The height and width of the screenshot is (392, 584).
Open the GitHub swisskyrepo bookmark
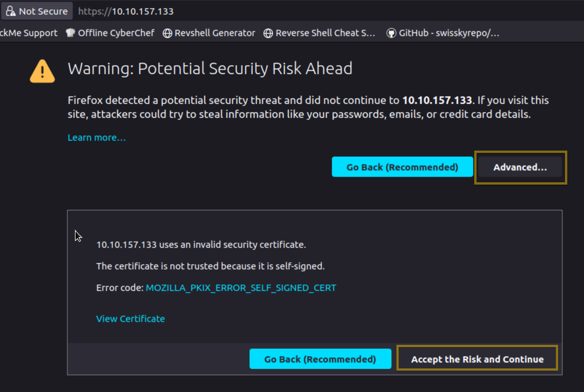tap(449, 33)
